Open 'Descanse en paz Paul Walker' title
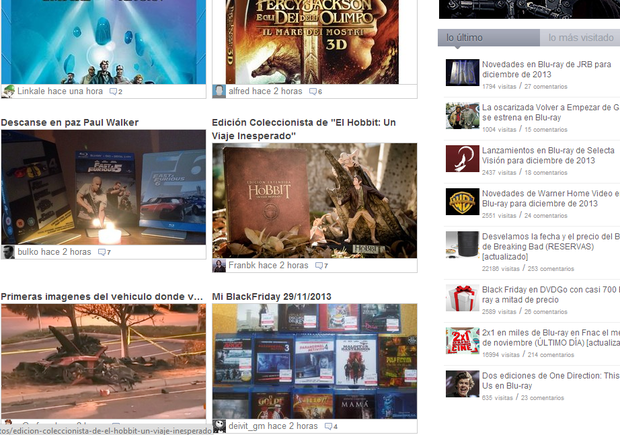This screenshot has height=435, width=620. tap(70, 123)
